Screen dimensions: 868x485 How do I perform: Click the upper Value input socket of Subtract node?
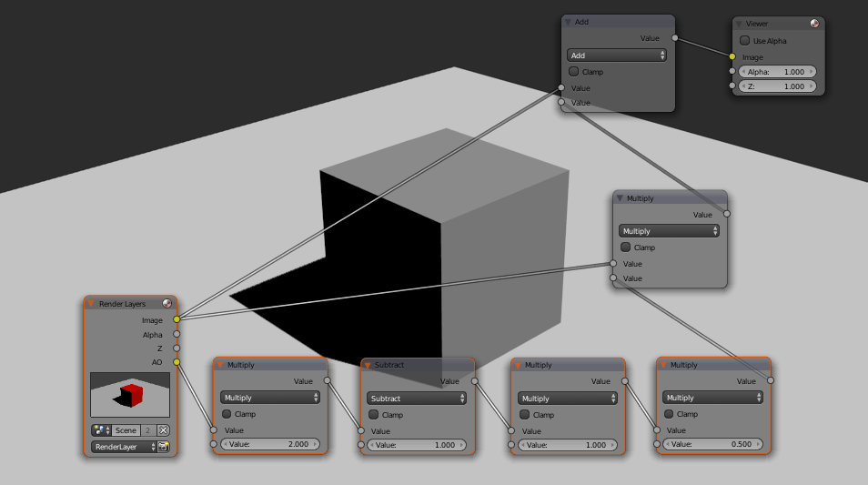click(361, 430)
